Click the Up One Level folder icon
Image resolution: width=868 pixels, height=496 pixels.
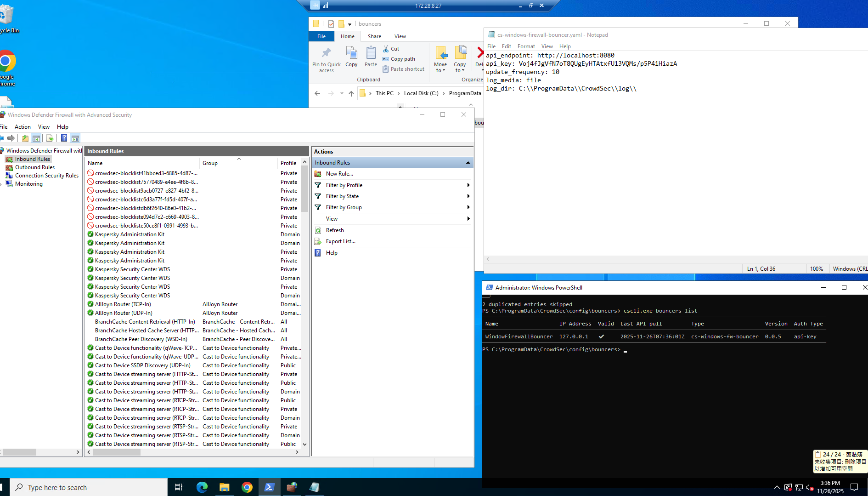click(x=25, y=138)
